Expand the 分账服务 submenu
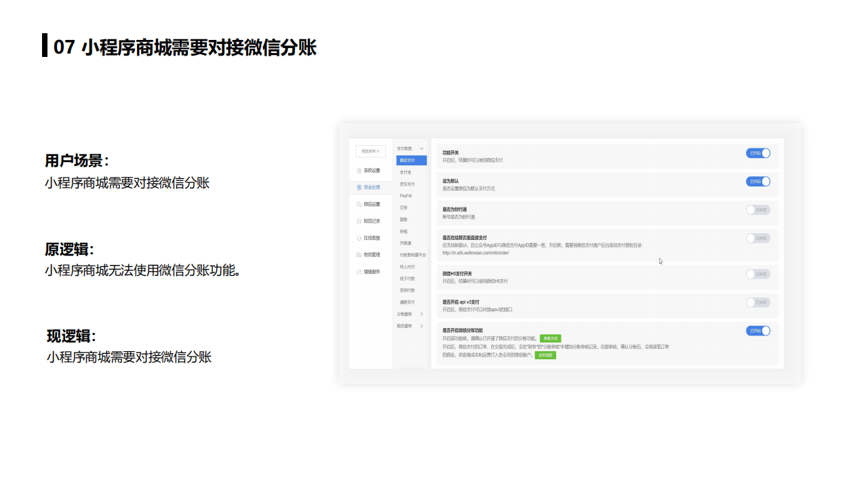Screen dimensions: 868x488 (x=422, y=314)
